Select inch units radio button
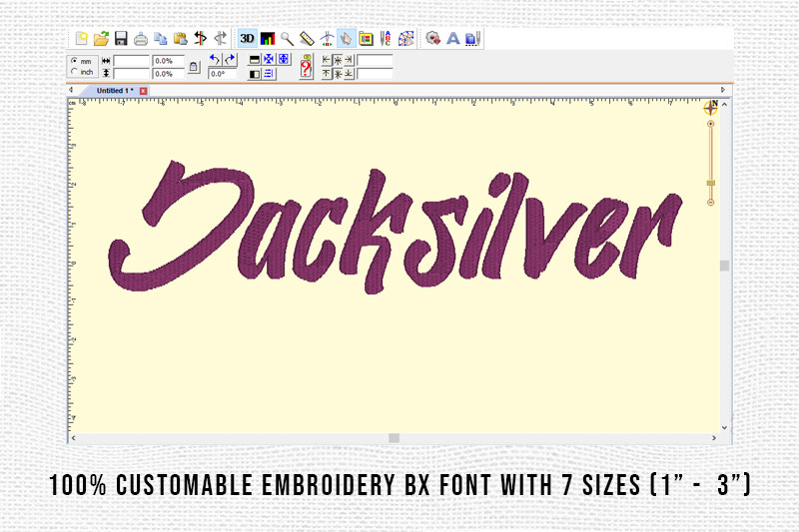Image resolution: width=799 pixels, height=532 pixels. [x=74, y=72]
